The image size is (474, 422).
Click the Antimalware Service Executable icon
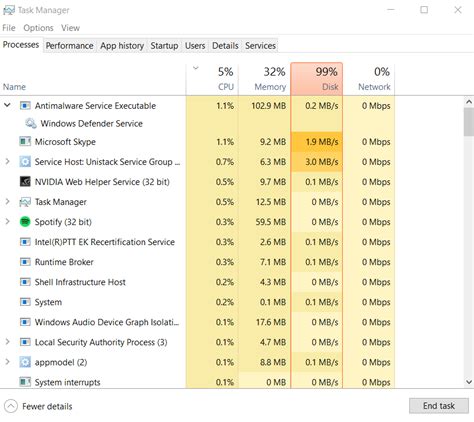[x=25, y=106]
